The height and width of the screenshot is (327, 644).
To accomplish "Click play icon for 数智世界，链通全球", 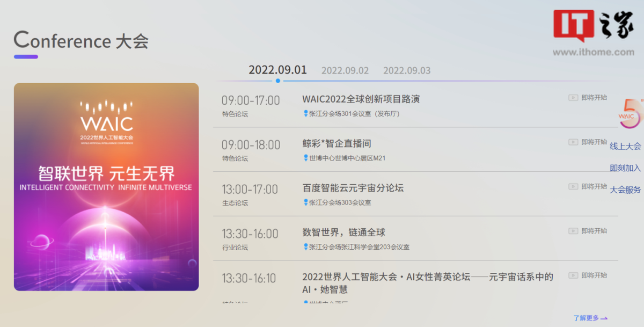I will tap(573, 231).
